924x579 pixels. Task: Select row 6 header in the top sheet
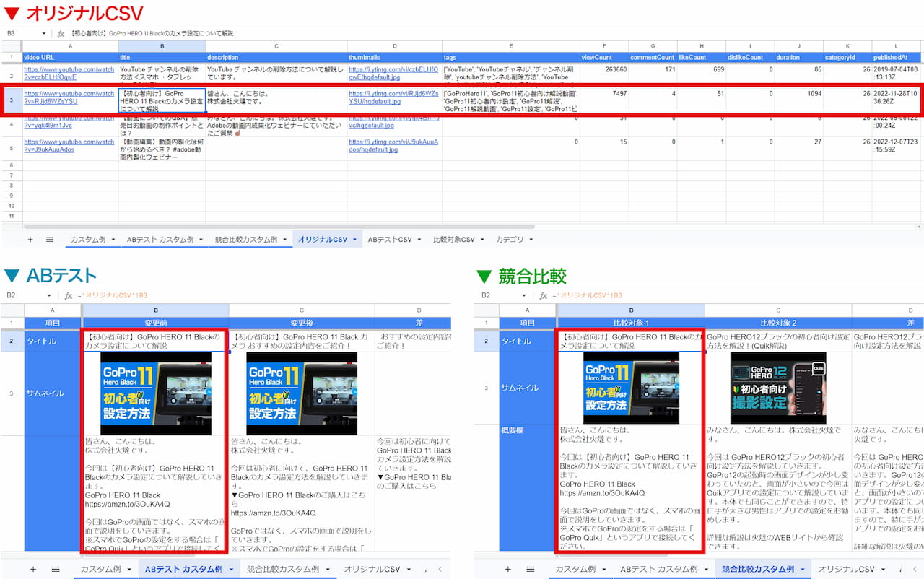coord(11,165)
